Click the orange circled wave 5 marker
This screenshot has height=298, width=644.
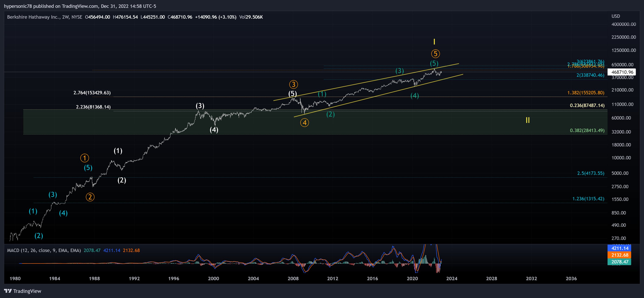435,54
